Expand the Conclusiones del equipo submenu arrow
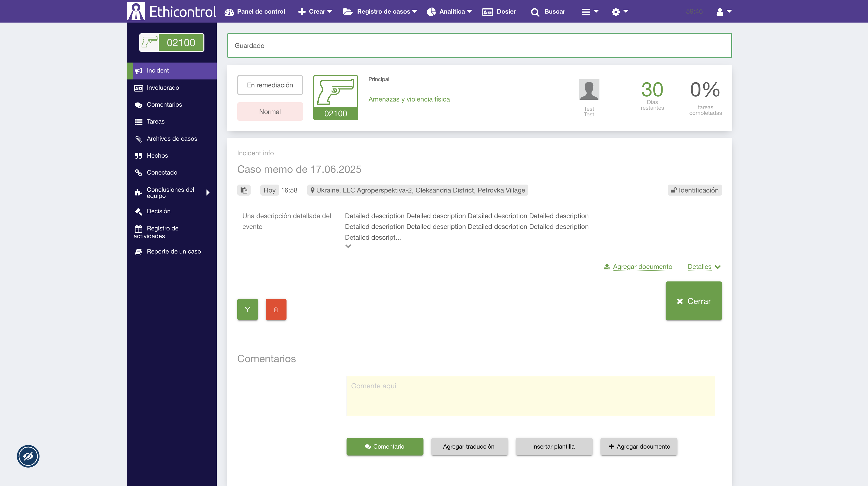 [208, 192]
